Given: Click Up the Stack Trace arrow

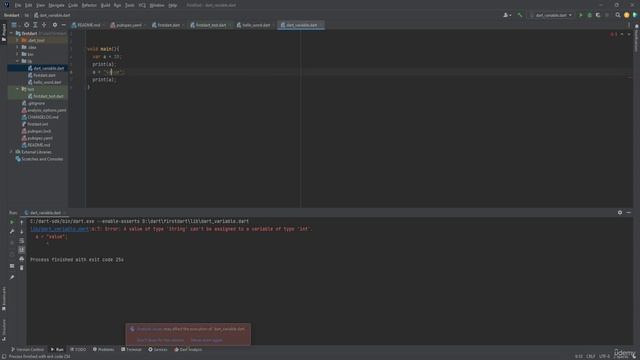Looking at the screenshot, I should click(x=22, y=222).
